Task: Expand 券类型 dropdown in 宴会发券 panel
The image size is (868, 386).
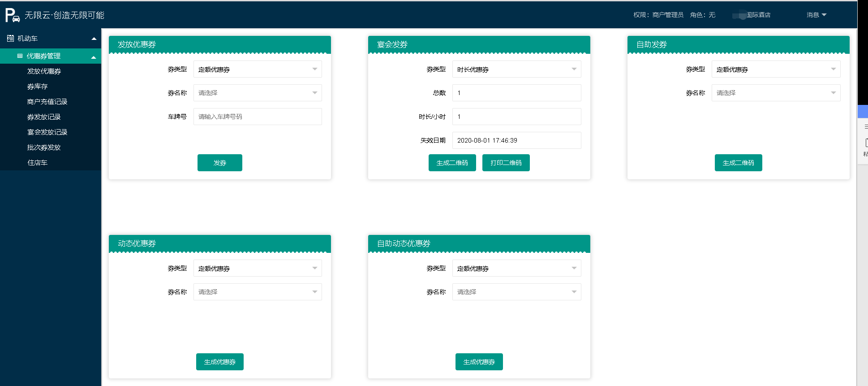Action: tap(516, 69)
